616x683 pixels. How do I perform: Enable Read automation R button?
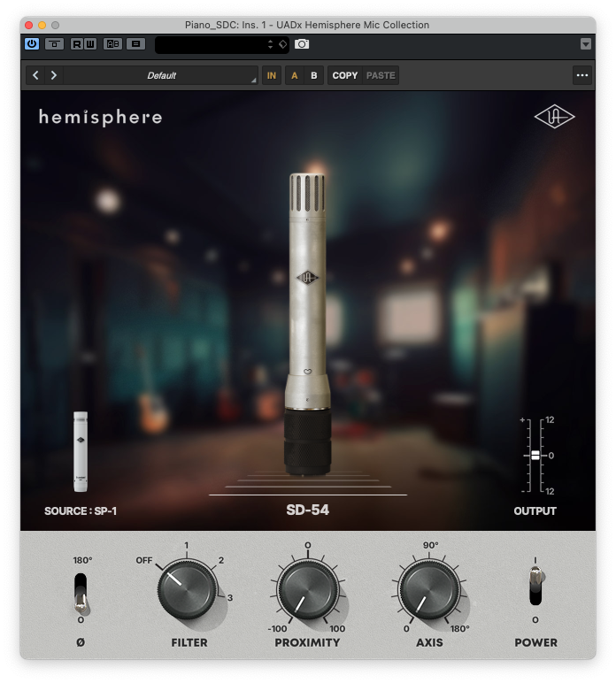coord(77,44)
